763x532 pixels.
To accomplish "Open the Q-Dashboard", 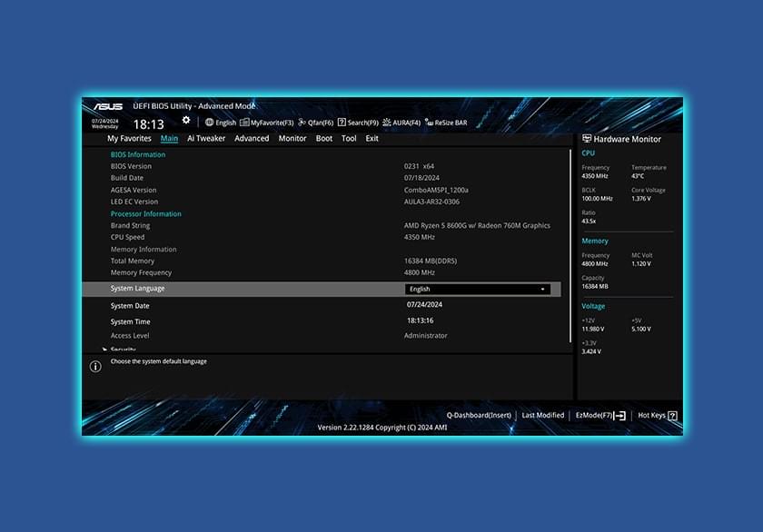I will 480,414.
